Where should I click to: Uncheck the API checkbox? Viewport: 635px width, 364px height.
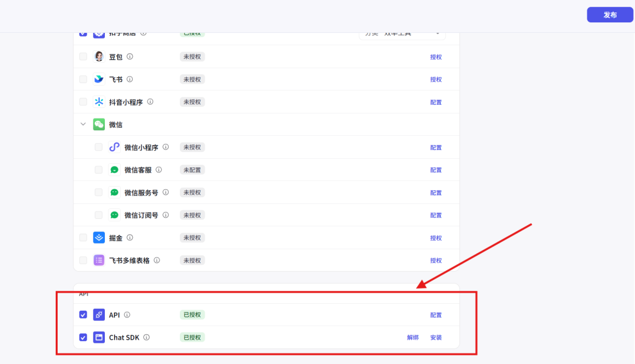[x=83, y=314]
